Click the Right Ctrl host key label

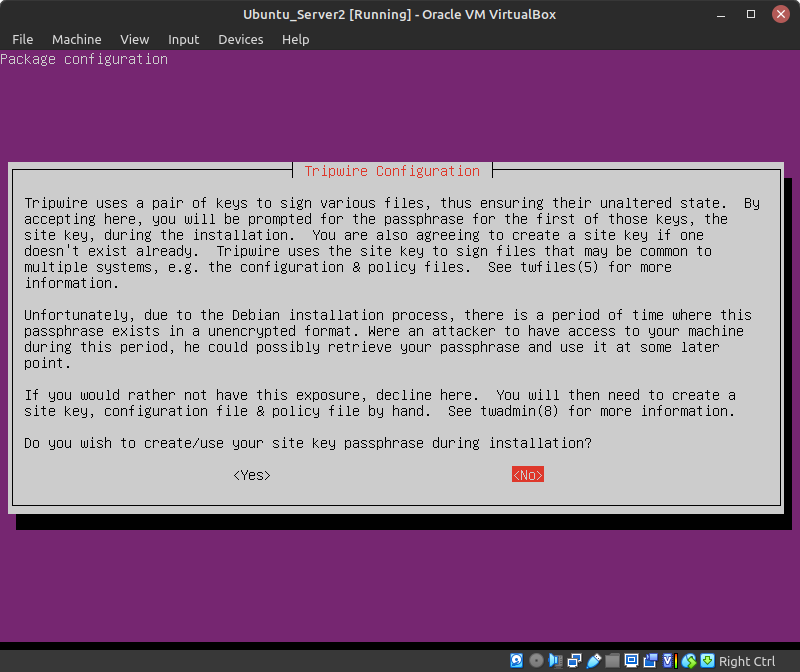pyautogui.click(x=747, y=661)
